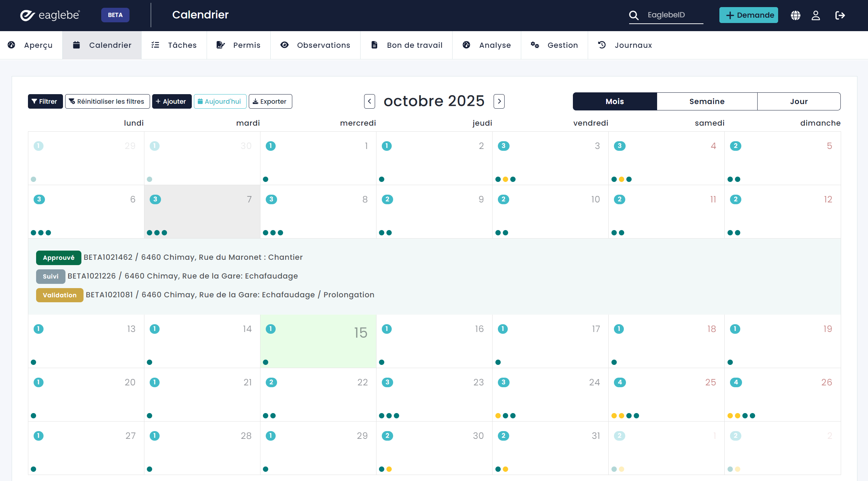
Task: Go to previous month arrow
Action: 369,102
